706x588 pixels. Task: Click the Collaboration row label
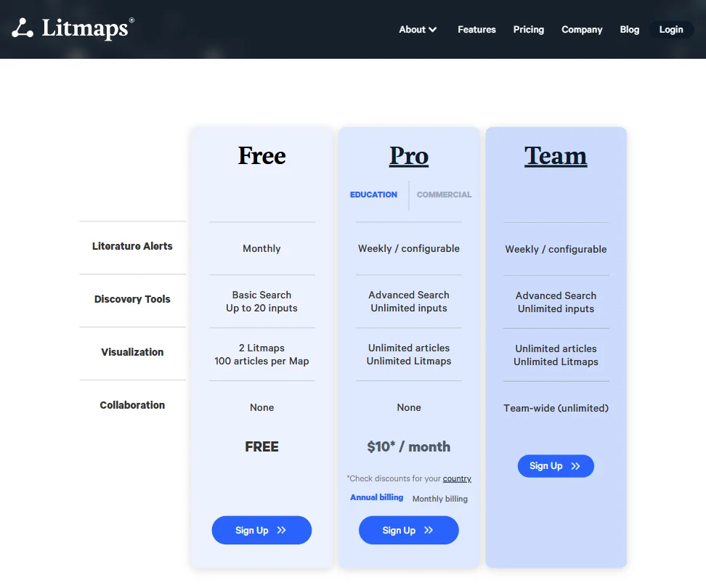coord(132,405)
